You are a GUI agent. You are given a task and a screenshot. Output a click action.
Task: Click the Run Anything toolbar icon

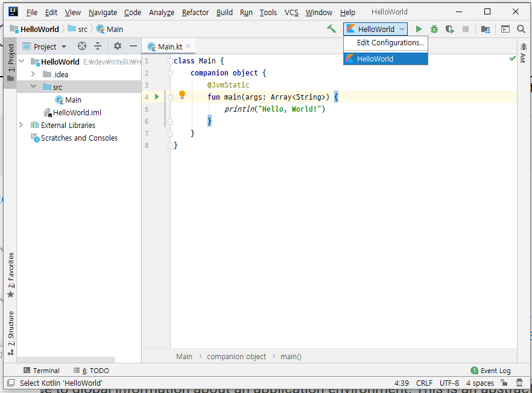505,29
